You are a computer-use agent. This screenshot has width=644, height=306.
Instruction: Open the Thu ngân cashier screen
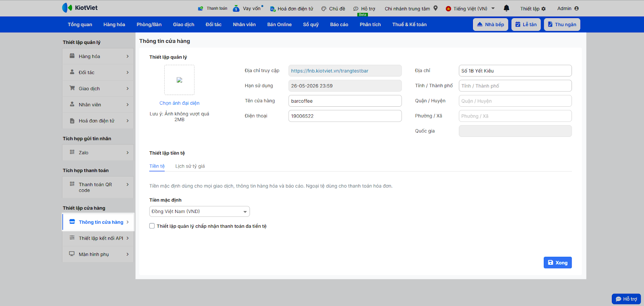point(562,25)
